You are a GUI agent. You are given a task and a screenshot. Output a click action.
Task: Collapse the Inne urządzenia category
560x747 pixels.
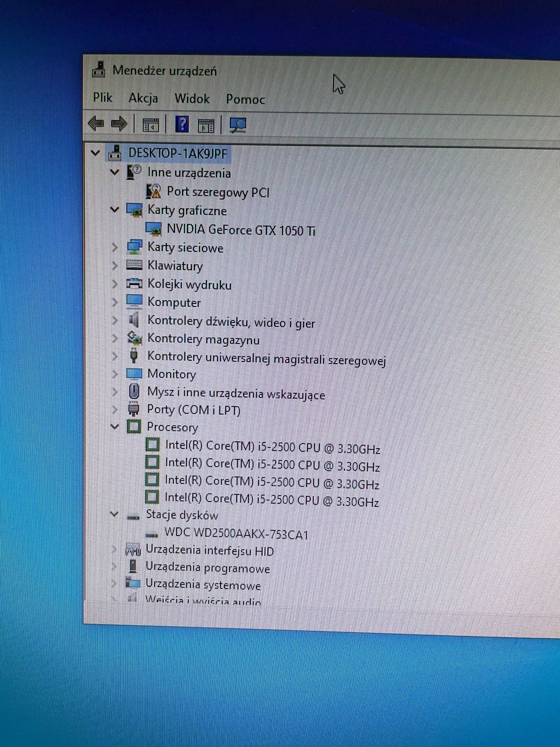(x=115, y=172)
